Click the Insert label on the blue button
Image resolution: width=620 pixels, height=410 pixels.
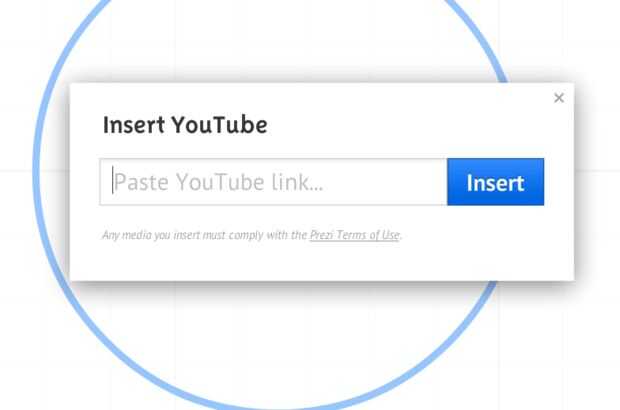[x=495, y=183]
